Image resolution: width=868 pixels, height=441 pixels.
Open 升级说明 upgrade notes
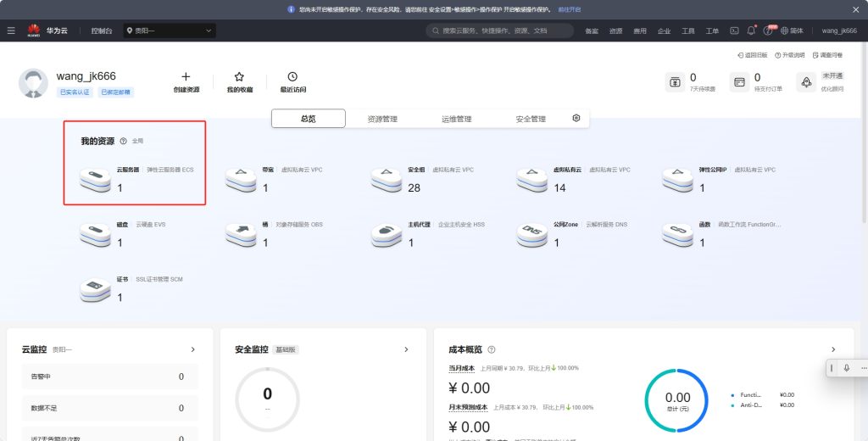[789, 55]
